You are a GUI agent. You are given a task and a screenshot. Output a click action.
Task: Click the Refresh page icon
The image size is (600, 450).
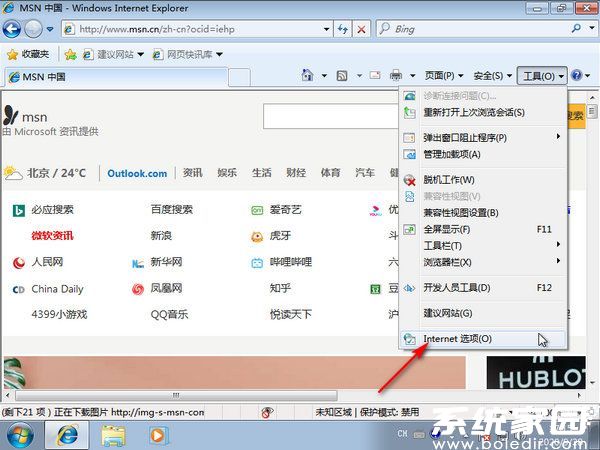[x=343, y=29]
